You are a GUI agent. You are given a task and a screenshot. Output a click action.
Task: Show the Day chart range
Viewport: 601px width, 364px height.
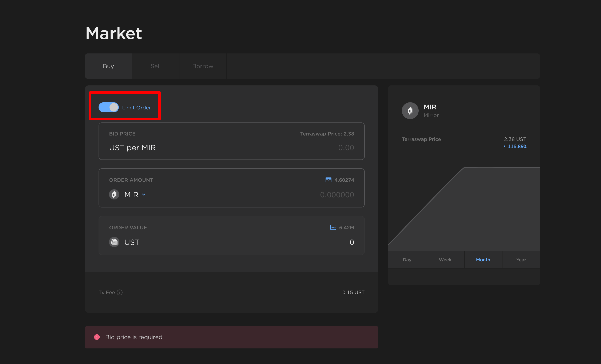407,260
